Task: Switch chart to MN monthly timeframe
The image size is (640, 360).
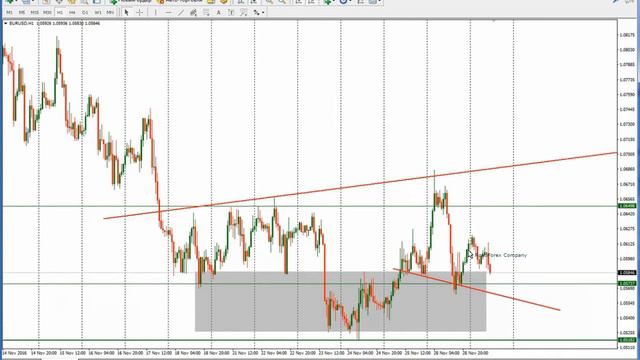Action: pos(110,13)
